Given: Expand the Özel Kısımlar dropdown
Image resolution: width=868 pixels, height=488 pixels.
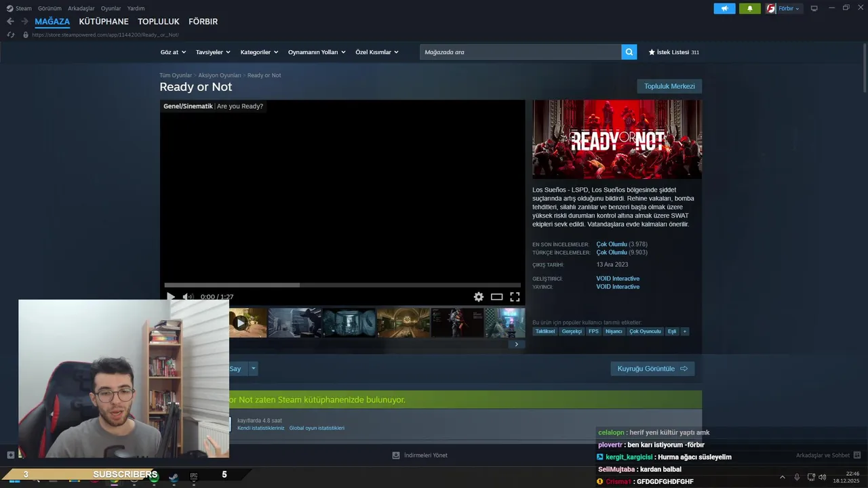Looking at the screenshot, I should [377, 52].
